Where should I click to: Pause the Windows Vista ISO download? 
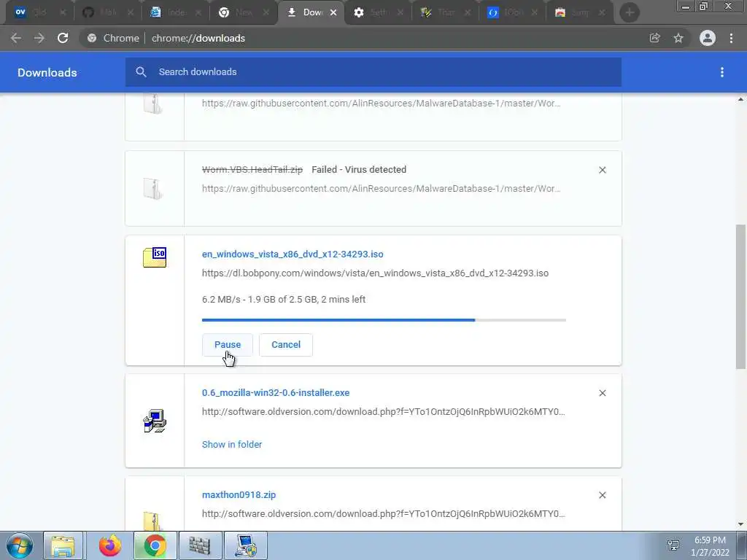coord(228,345)
